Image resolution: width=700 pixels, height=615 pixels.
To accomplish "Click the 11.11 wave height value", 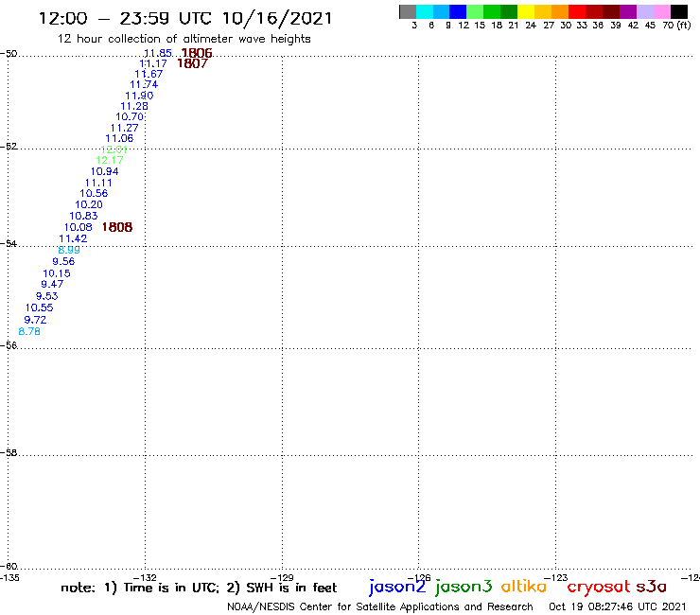I will (x=98, y=184).
